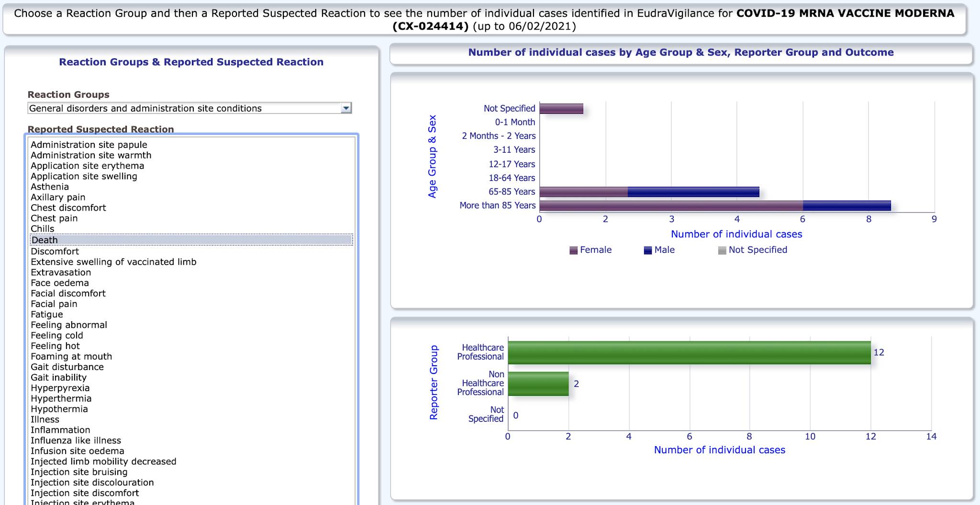980x505 pixels.
Task: Select 'Administration site warmth' reaction
Action: (91, 155)
